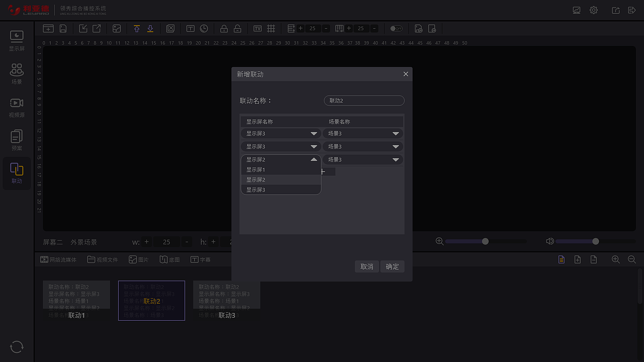Open the 场景 section in the sidebar

[x=17, y=73]
